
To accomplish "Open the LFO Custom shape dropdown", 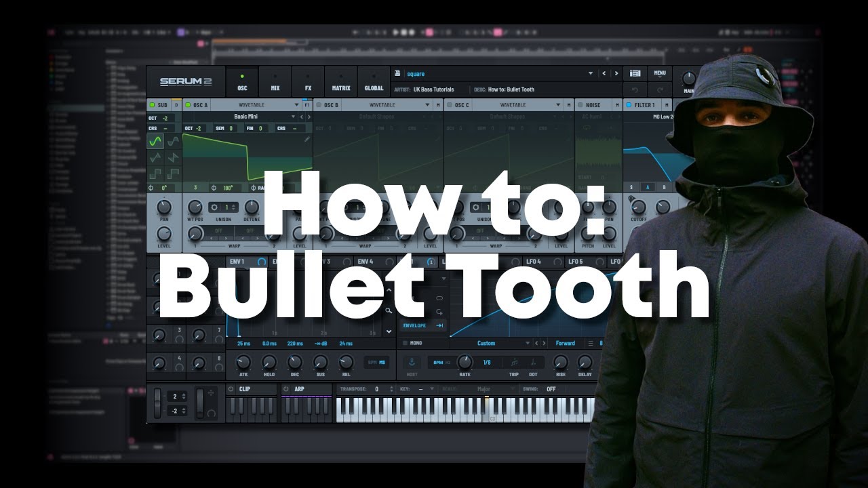I will coord(528,344).
